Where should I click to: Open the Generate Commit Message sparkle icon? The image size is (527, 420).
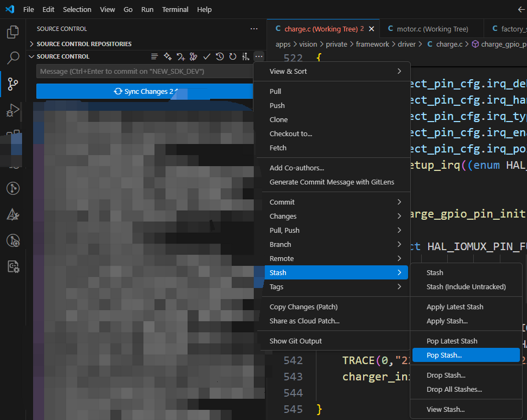(x=167, y=56)
